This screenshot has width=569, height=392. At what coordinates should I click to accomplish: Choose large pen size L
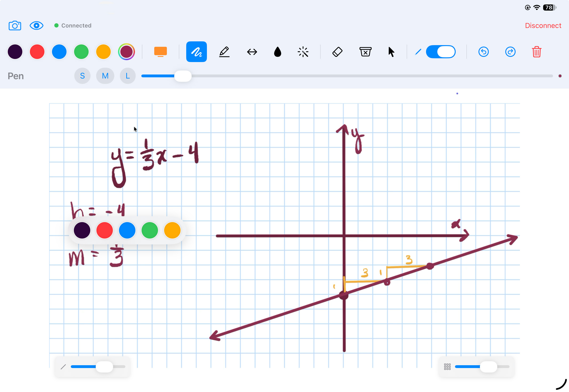128,76
